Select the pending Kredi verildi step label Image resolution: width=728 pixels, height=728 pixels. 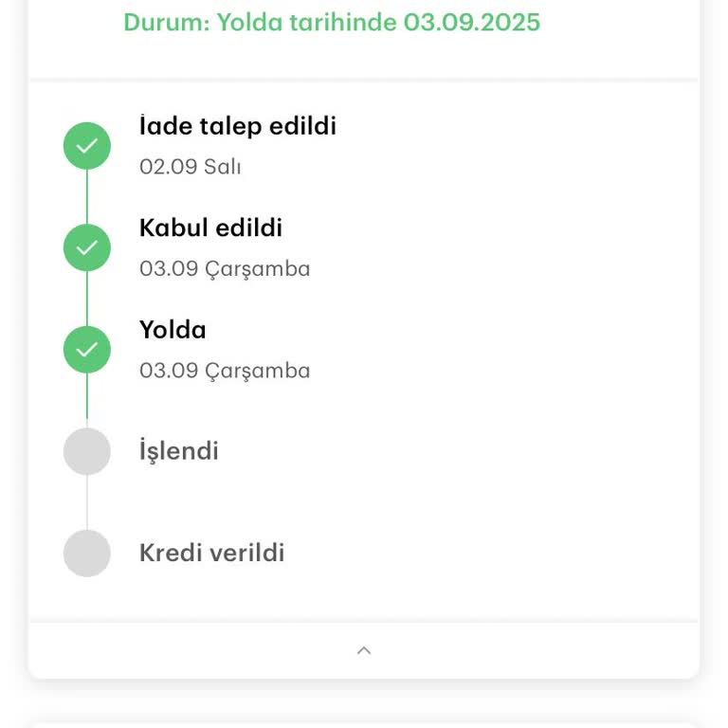(x=212, y=554)
